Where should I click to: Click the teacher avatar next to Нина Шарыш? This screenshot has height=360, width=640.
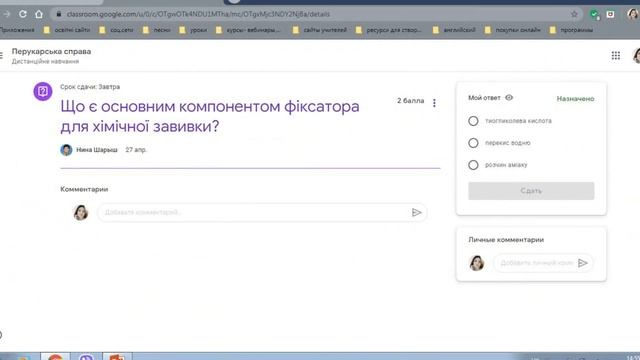coord(66,150)
